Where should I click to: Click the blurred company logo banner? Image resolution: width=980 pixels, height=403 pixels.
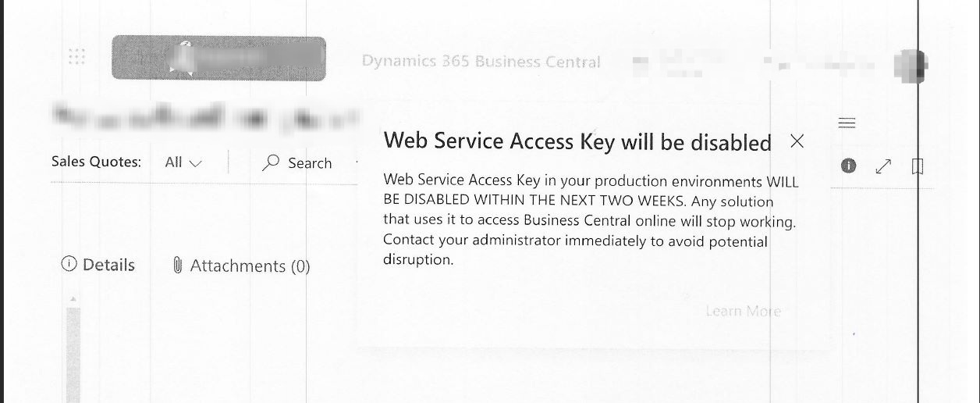[x=218, y=58]
